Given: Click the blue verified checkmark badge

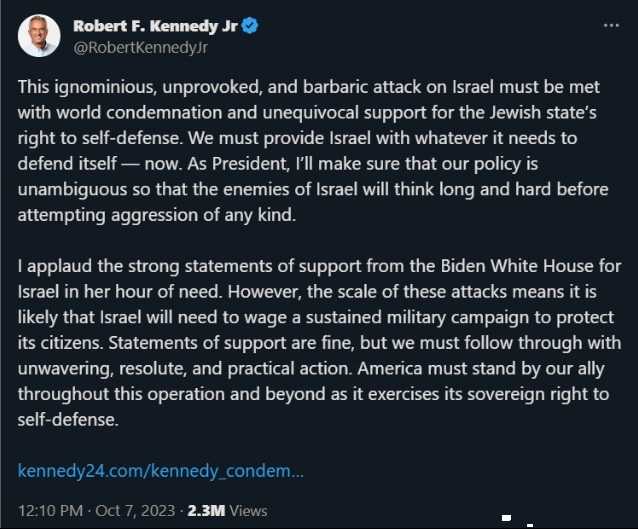Looking at the screenshot, I should click(x=250, y=26).
